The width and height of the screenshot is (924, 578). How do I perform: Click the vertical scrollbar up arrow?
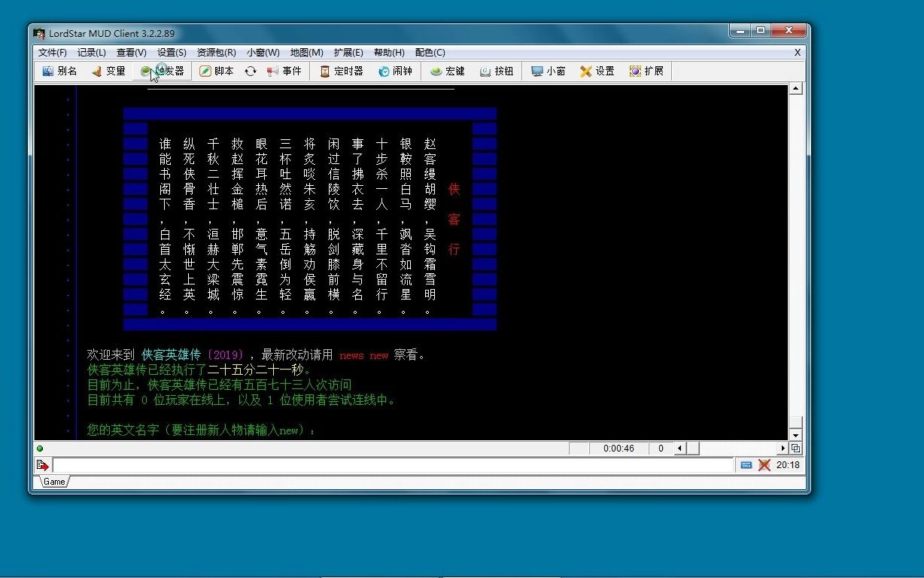pyautogui.click(x=796, y=89)
